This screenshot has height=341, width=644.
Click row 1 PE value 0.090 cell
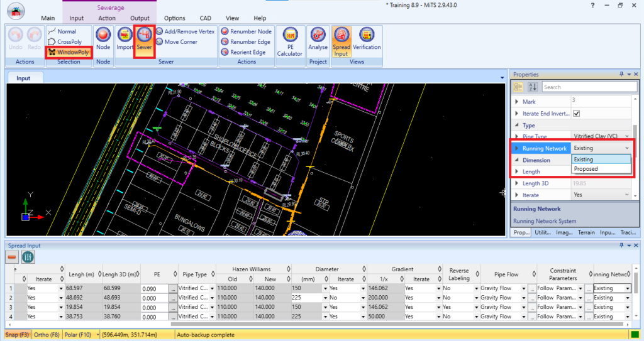(155, 289)
